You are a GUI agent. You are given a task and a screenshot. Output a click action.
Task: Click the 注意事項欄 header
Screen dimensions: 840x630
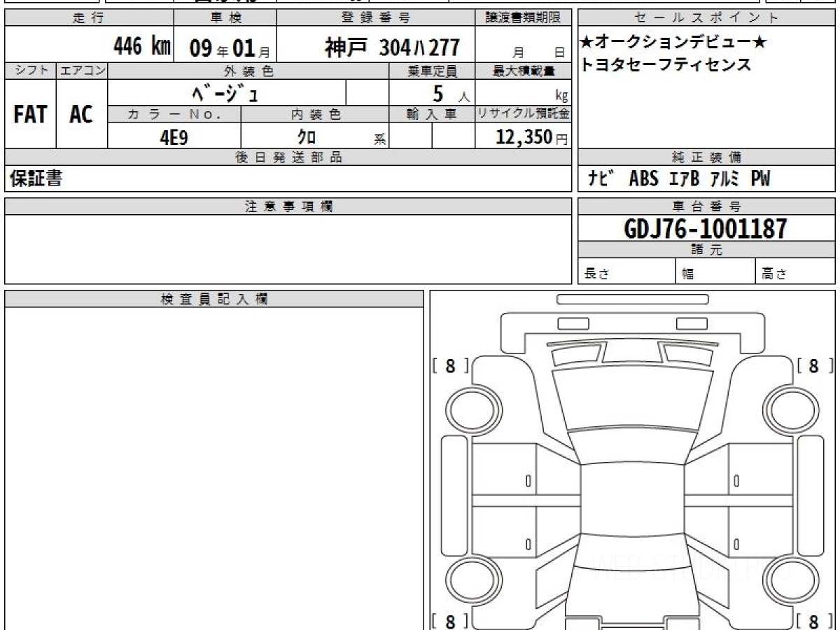pyautogui.click(x=288, y=206)
